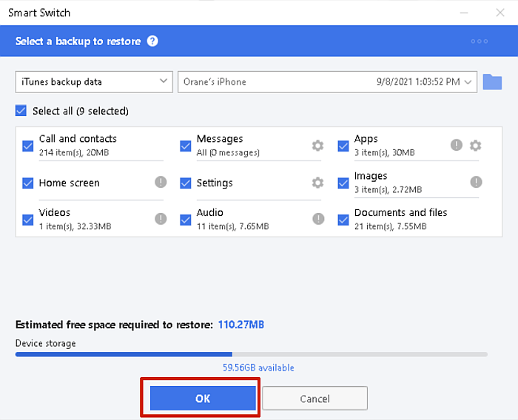
Task: Open the Settings row gear icon
Action: (x=317, y=183)
